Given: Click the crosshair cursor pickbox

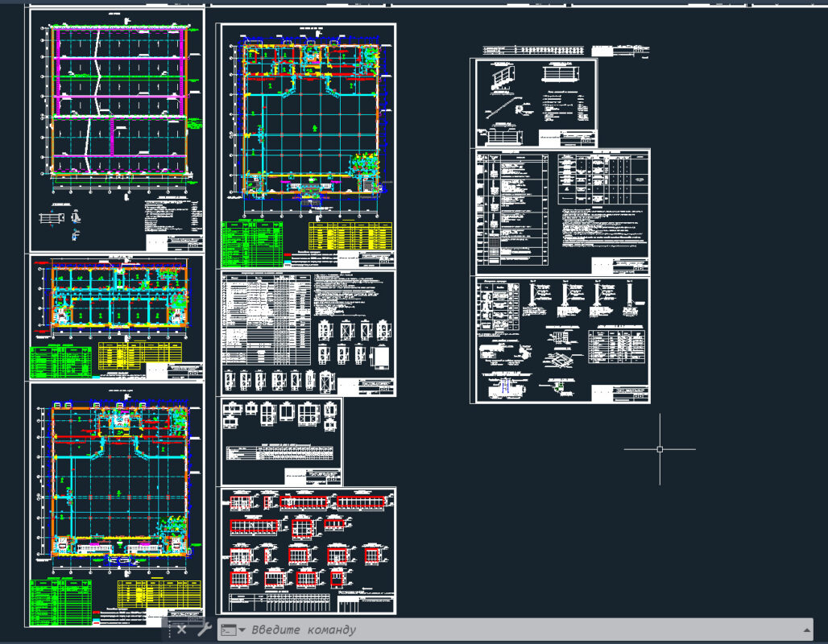Looking at the screenshot, I should (x=660, y=449).
